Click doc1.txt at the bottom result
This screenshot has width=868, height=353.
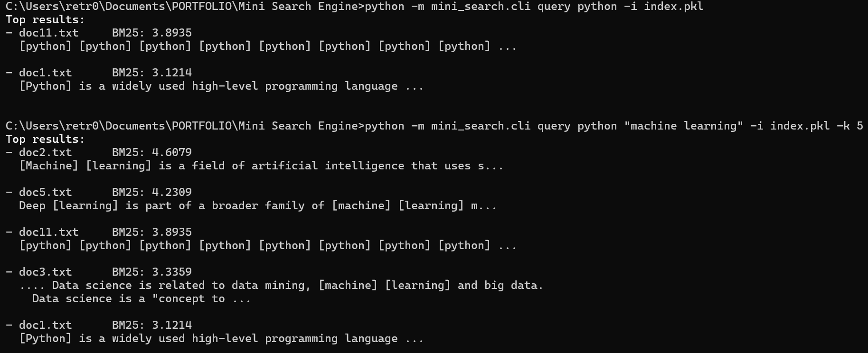coord(46,325)
